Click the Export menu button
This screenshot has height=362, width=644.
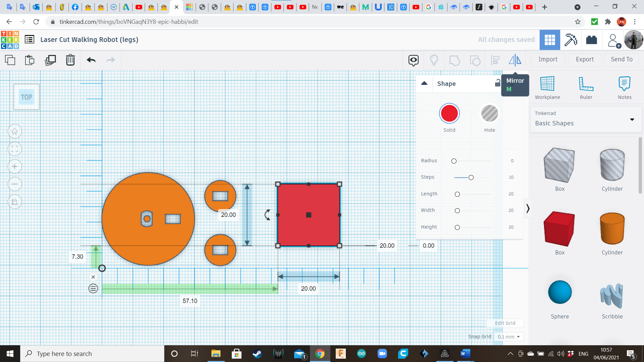click(x=585, y=59)
